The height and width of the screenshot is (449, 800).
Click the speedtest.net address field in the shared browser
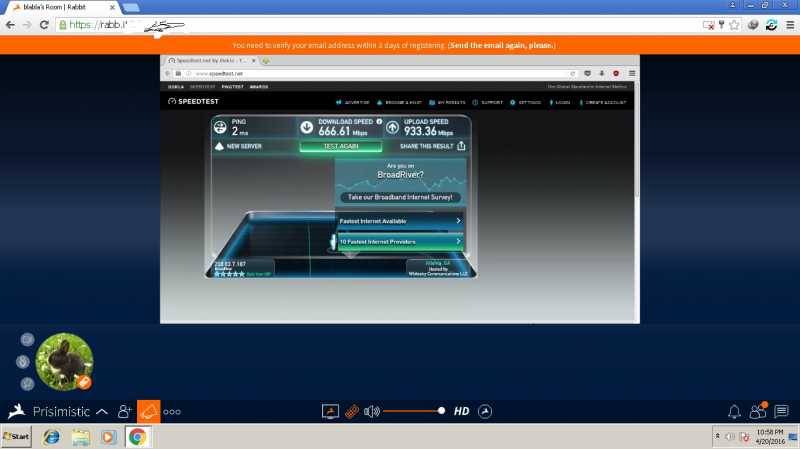[378, 73]
